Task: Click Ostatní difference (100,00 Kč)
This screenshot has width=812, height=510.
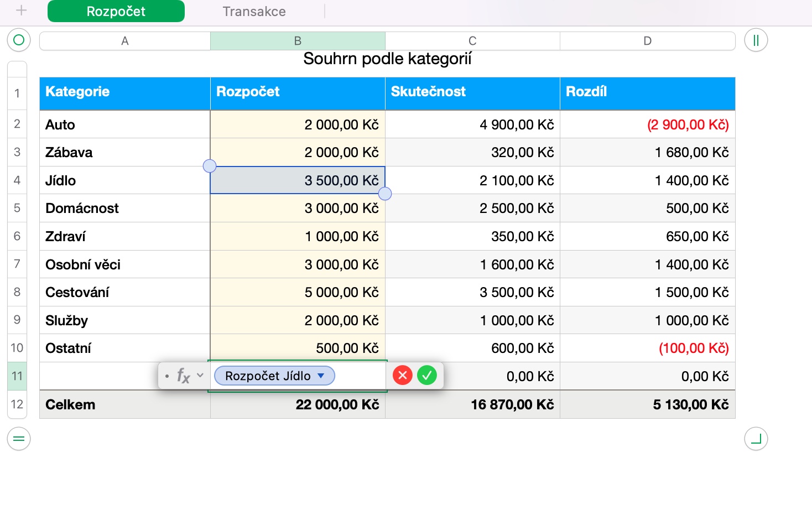Action: coord(648,348)
